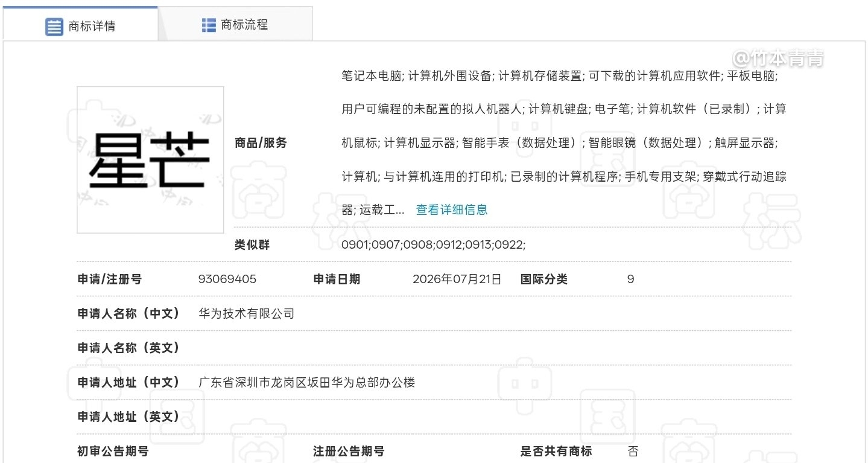The height and width of the screenshot is (463, 868).
Task: Click the 国际分类 label
Action: 544,279
